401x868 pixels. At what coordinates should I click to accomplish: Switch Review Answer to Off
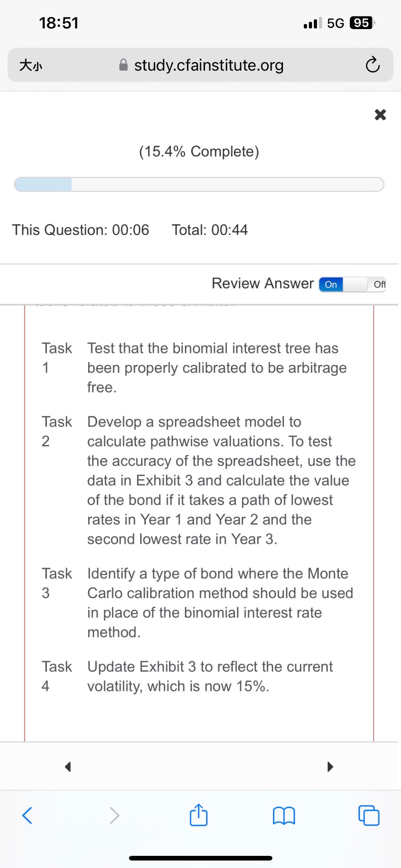(378, 284)
